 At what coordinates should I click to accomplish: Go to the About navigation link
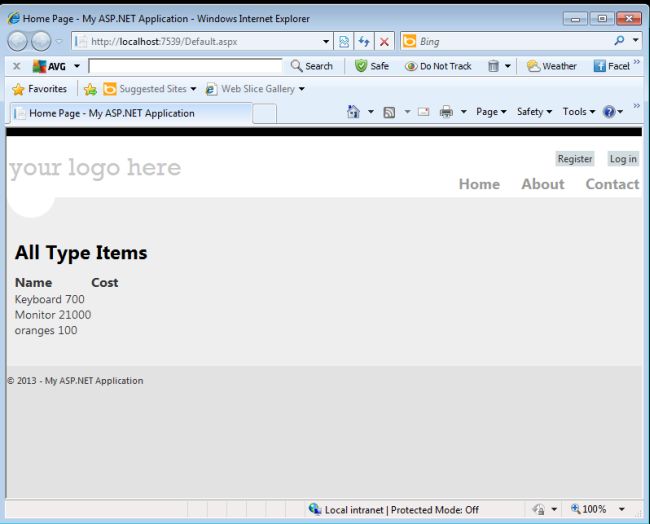tap(543, 184)
